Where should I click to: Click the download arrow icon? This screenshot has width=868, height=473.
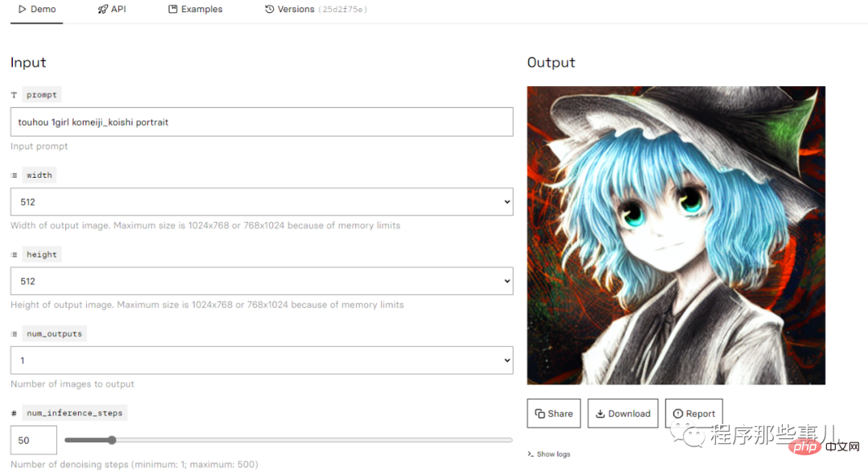(600, 413)
